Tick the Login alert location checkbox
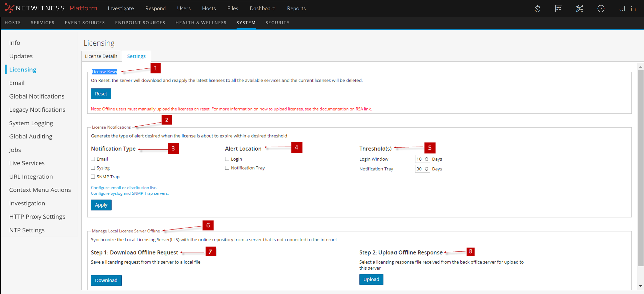This screenshot has height=294, width=644. pyautogui.click(x=227, y=159)
